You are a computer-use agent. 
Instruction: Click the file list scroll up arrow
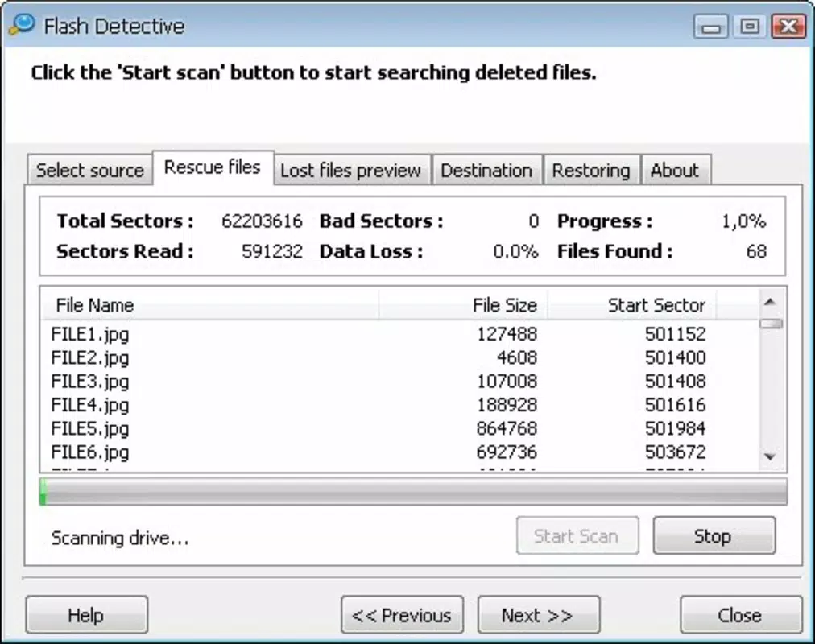tap(770, 302)
